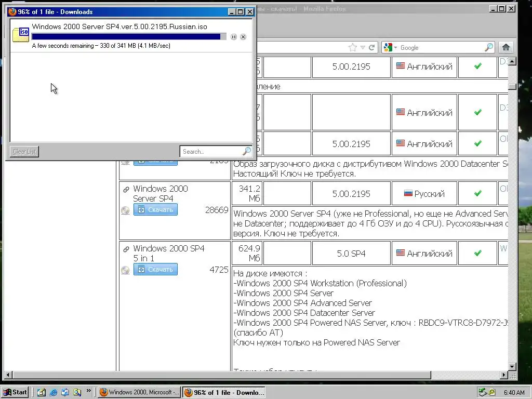This screenshot has width=532, height=399.
Task: Reload the page using the refresh arrow
Action: tap(372, 47)
